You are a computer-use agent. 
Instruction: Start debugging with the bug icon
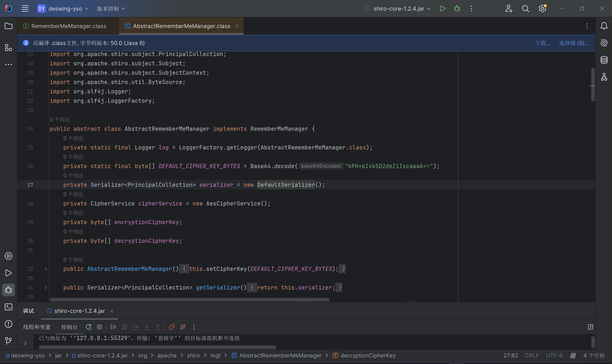[x=457, y=8]
